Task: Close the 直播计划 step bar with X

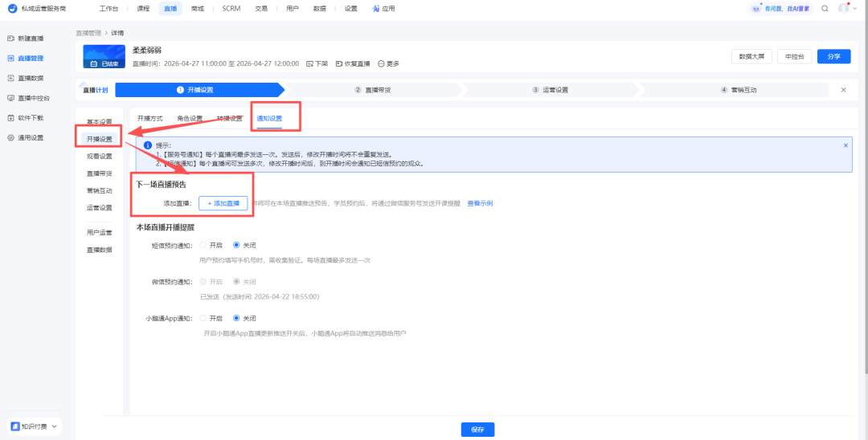Action: click(844, 90)
